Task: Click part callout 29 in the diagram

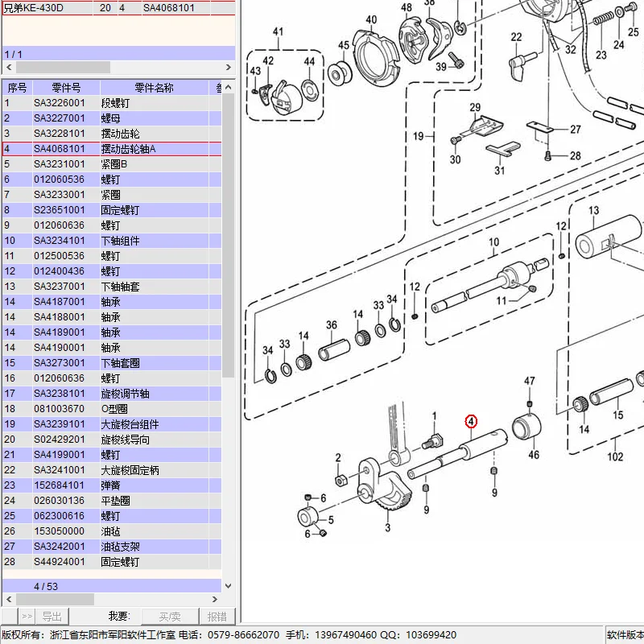Action: pyautogui.click(x=475, y=107)
